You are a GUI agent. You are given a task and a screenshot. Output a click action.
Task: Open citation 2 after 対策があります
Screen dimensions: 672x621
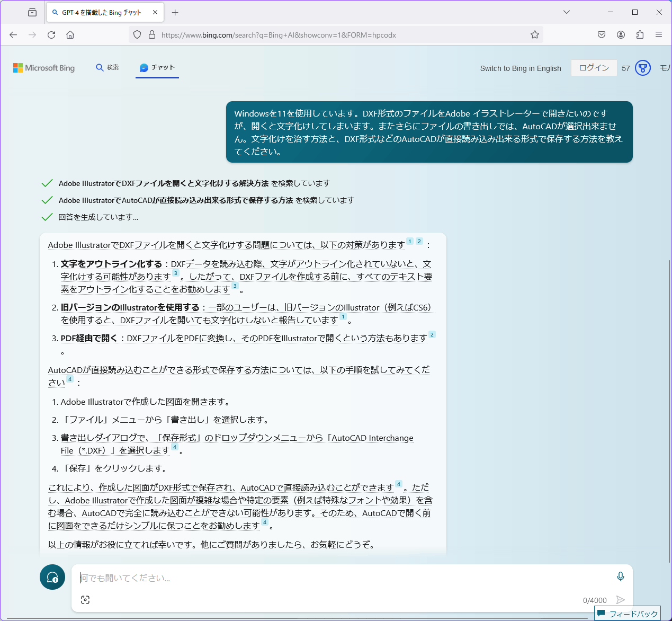pos(419,242)
